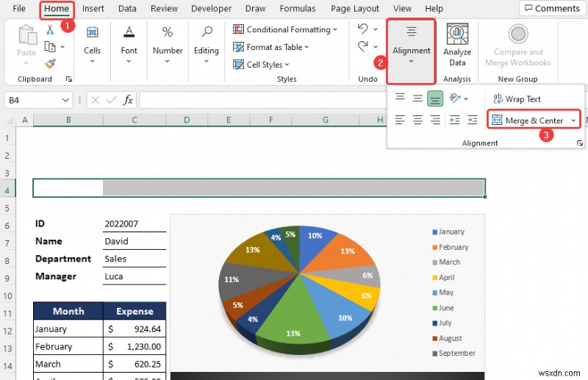Image resolution: width=588 pixels, height=380 pixels.
Task: Open Alignment dialog launcher icon
Action: 580,143
